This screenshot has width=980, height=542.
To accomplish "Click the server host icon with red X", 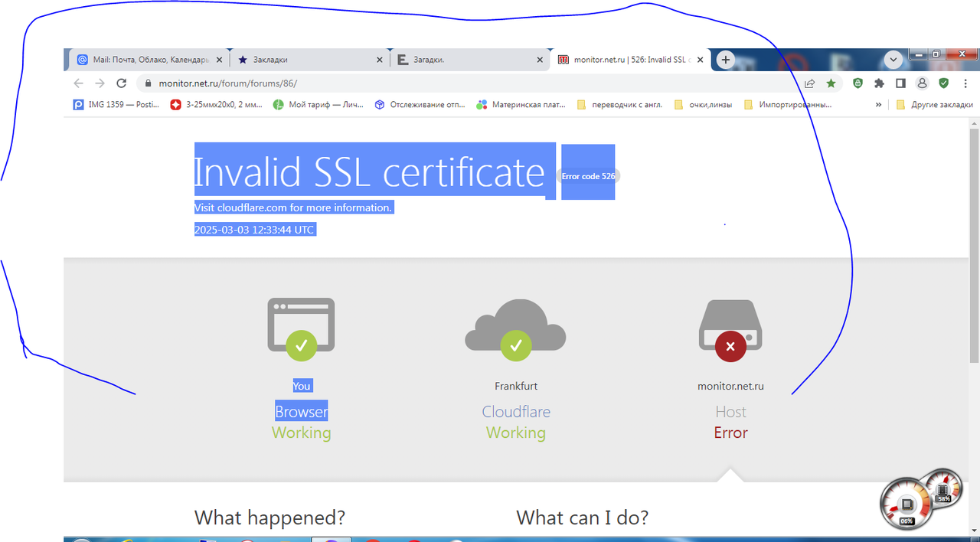I will (730, 329).
